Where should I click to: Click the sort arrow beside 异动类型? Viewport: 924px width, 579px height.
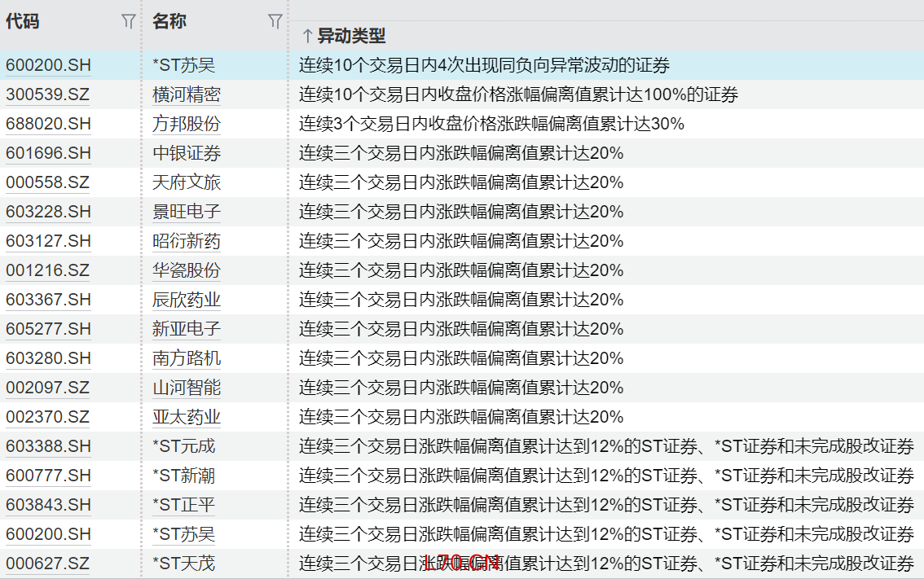point(306,36)
